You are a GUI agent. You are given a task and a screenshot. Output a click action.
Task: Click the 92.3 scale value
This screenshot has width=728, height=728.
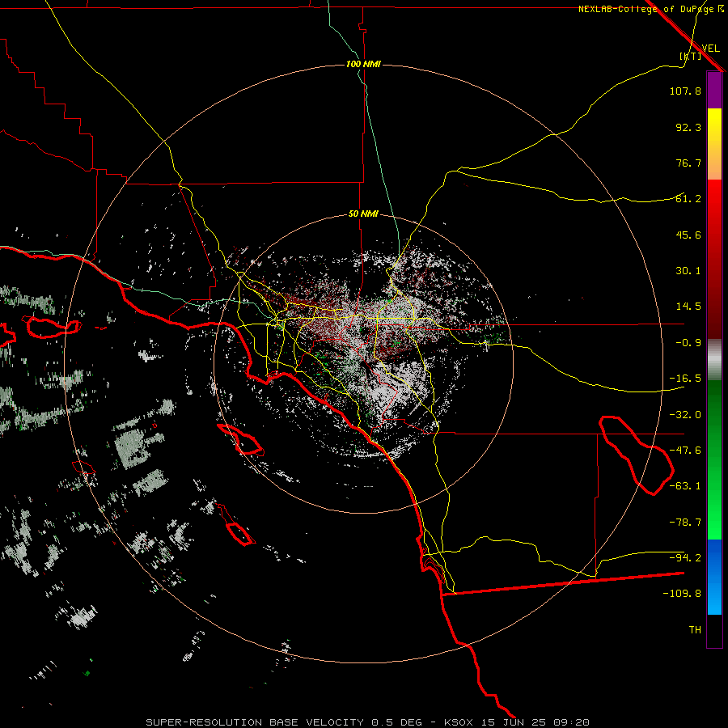coord(688,127)
